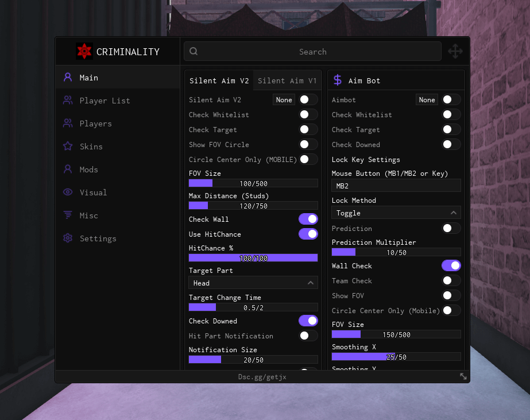Open the Players section

118,124
